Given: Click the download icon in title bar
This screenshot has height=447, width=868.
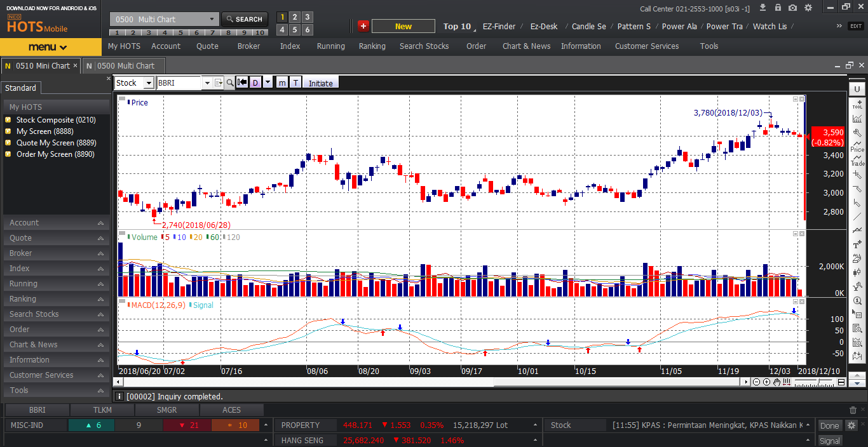Looking at the screenshot, I should (x=764, y=8).
